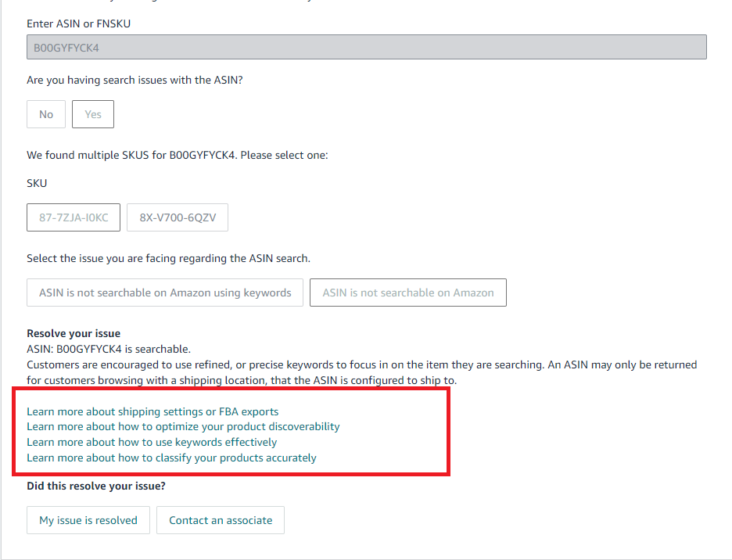Choose SKU 8X-V700-6QZV
Image resolution: width=732 pixels, height=560 pixels.
pos(178,218)
